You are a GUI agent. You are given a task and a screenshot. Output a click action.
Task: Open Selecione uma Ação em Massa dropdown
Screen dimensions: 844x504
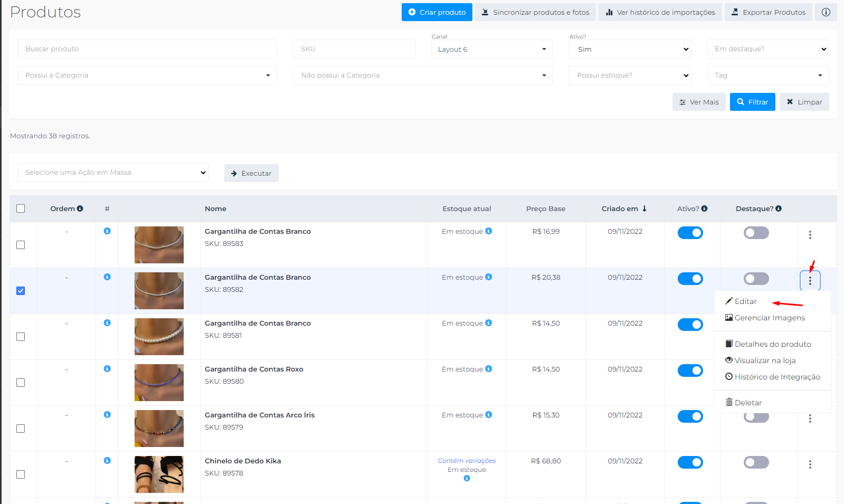[x=113, y=173]
